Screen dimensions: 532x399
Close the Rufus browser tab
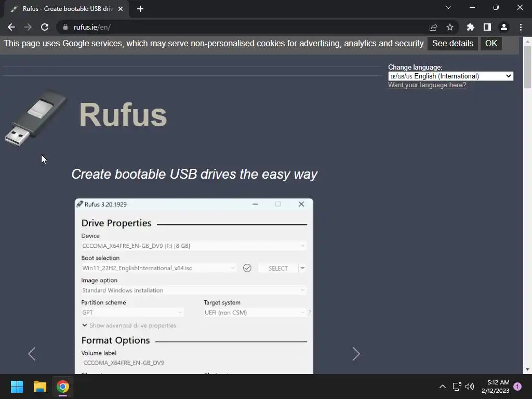tap(121, 9)
